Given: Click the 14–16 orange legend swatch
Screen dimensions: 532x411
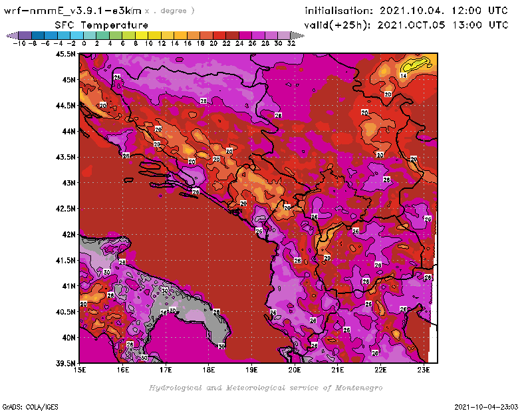Looking at the screenshot, I should click(x=180, y=35).
